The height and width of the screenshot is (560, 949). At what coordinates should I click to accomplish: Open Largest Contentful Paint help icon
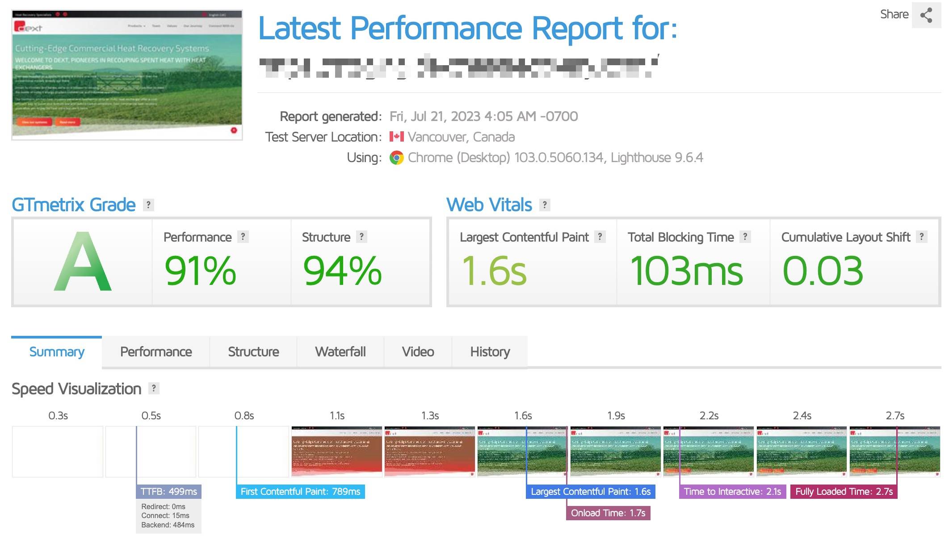coord(600,237)
